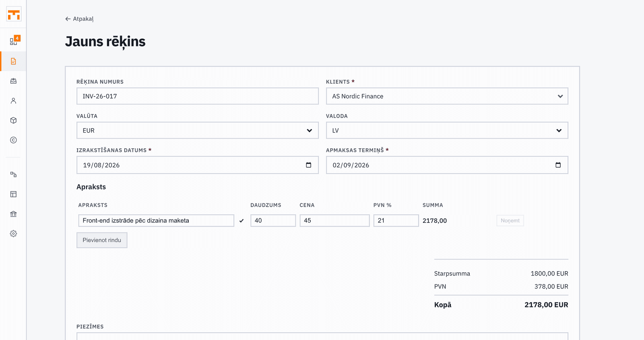Click the Kopā label in totals
The image size is (644, 340).
(x=443, y=305)
